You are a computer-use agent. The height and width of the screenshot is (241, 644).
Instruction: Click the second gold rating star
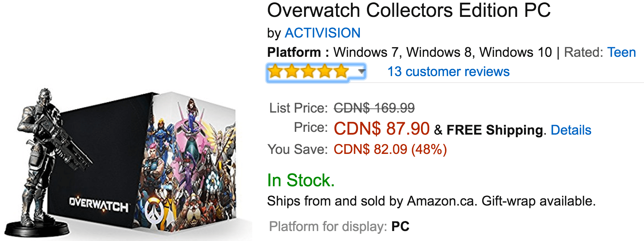click(x=291, y=72)
